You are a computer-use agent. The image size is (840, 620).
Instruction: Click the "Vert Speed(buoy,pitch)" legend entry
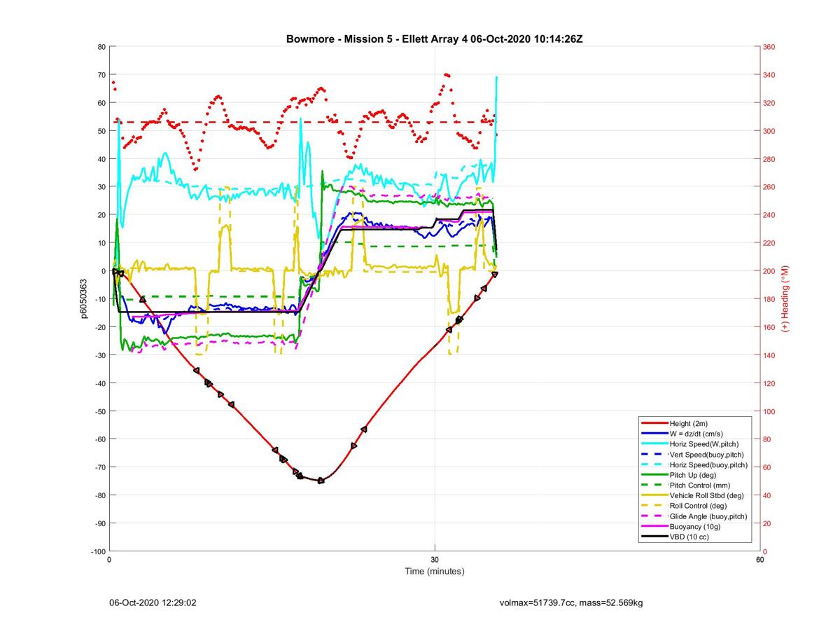(x=692, y=455)
